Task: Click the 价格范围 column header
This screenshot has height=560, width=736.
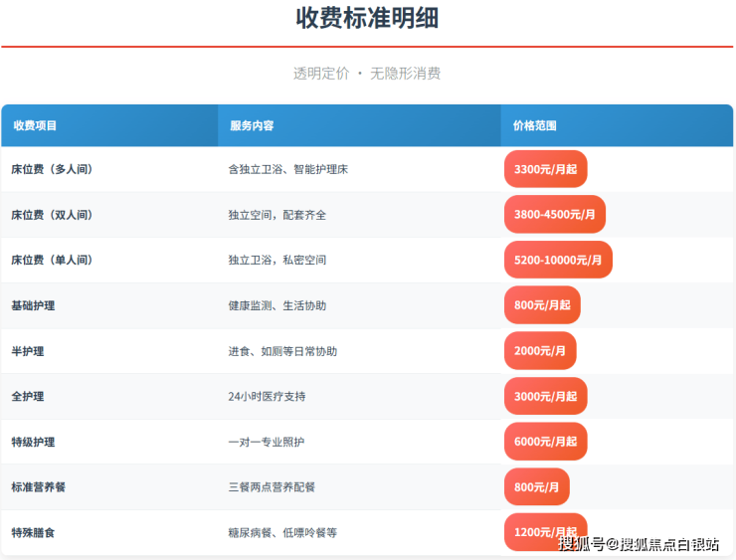Action: 534,126
